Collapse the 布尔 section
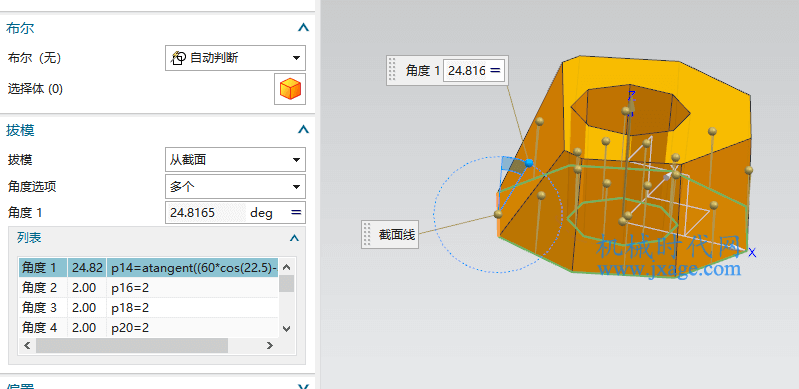 303,28
